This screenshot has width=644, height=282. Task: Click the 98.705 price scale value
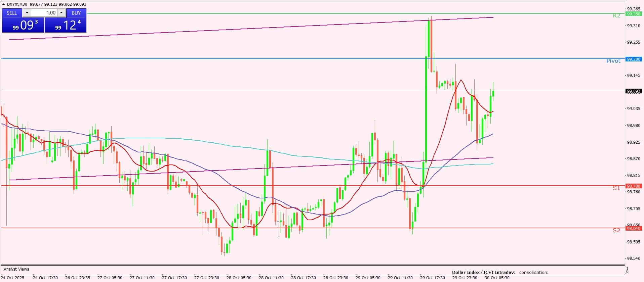634,208
